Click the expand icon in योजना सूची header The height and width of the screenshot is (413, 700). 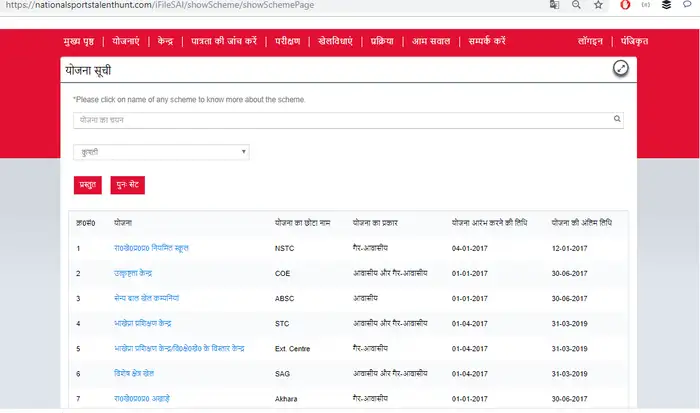tap(620, 68)
